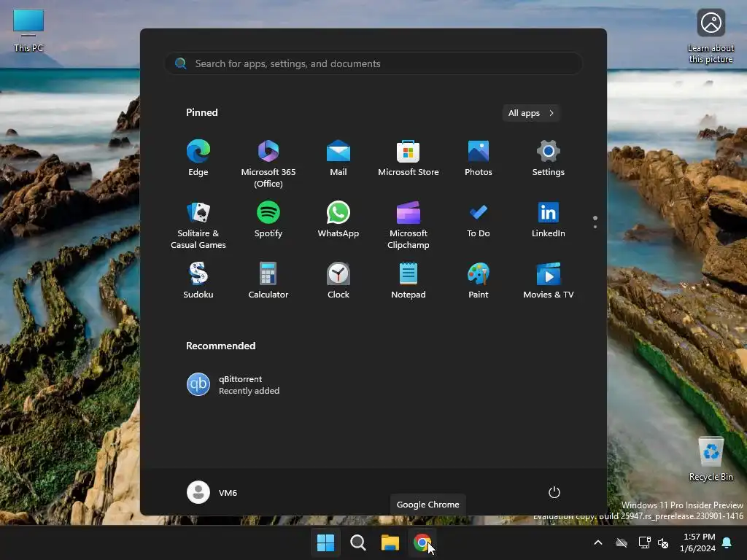The image size is (747, 560).
Task: Launch the To Do app
Action: click(479, 219)
